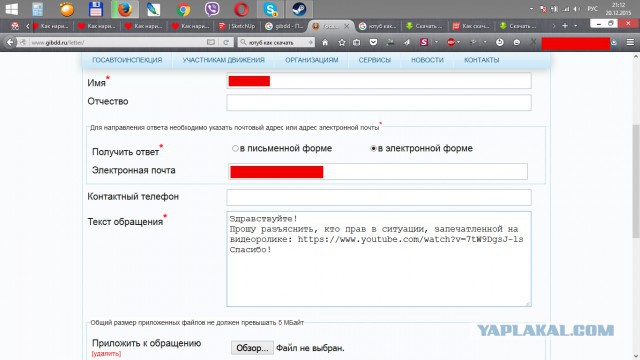640x360 pixels.
Task: Open Viber from the taskbar
Action: tap(212, 9)
